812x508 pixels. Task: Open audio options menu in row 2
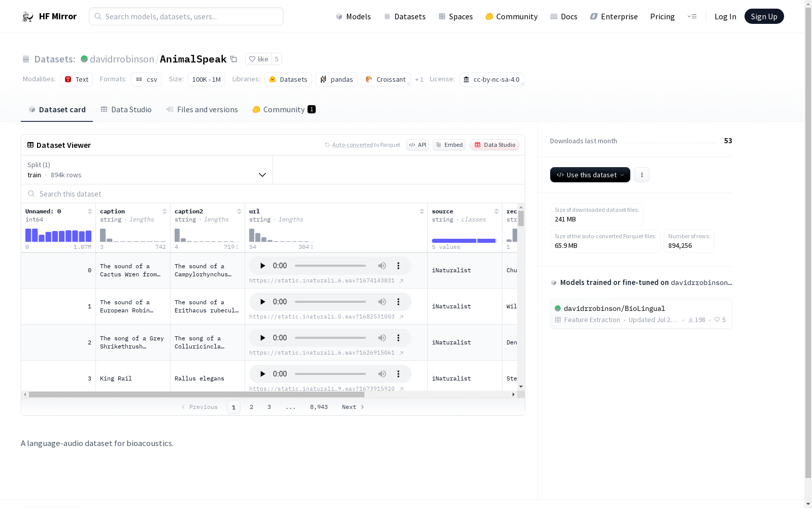pos(398,338)
